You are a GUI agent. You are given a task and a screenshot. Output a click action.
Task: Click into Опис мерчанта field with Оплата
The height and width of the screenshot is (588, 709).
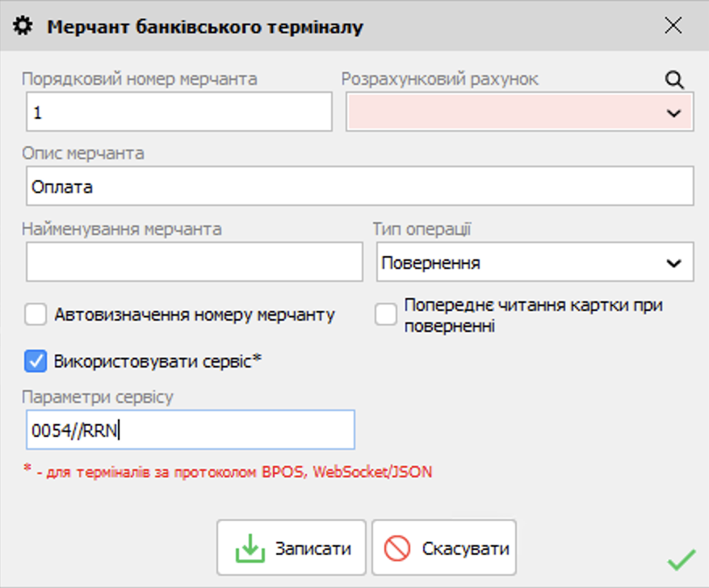coord(359,187)
